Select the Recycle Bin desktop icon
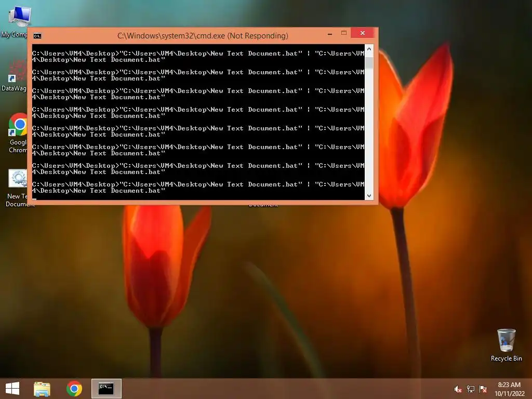This screenshot has height=399, width=532. [x=506, y=345]
